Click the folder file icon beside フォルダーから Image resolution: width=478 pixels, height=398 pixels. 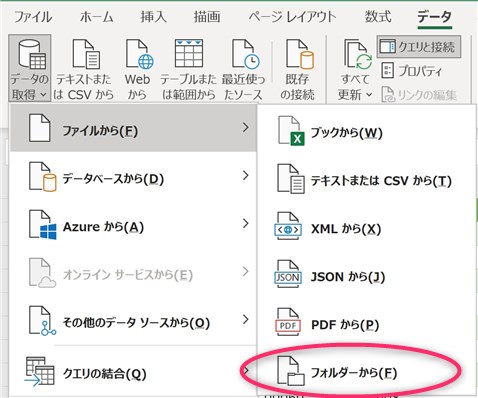coord(291,371)
